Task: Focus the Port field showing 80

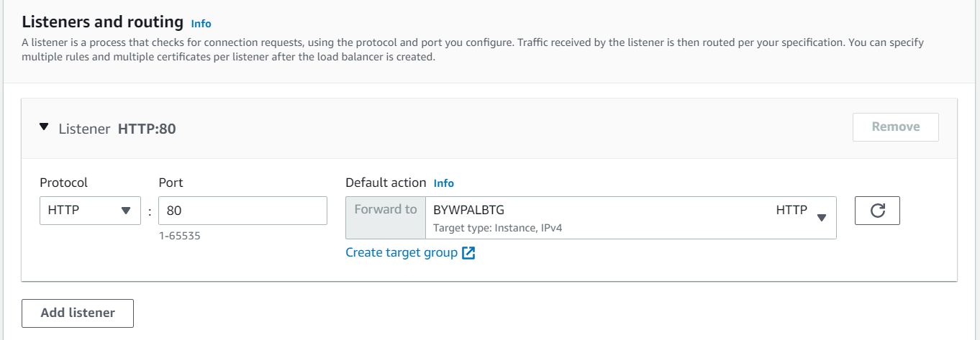Action: (242, 211)
